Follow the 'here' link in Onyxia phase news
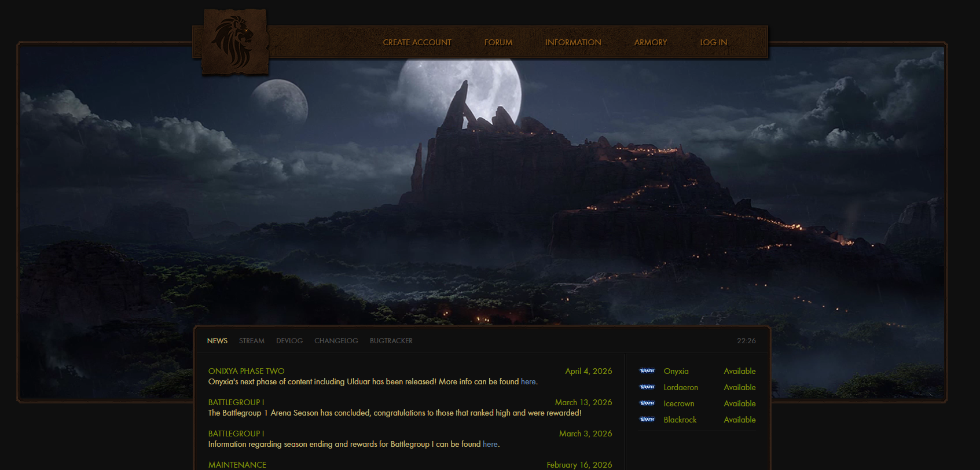This screenshot has width=980, height=470. coord(528,381)
